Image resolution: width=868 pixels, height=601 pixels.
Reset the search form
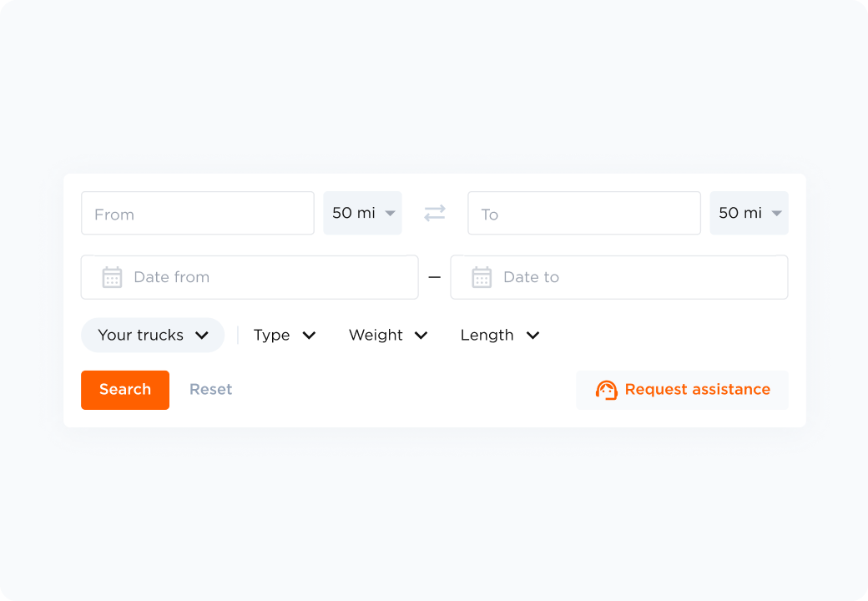211,390
